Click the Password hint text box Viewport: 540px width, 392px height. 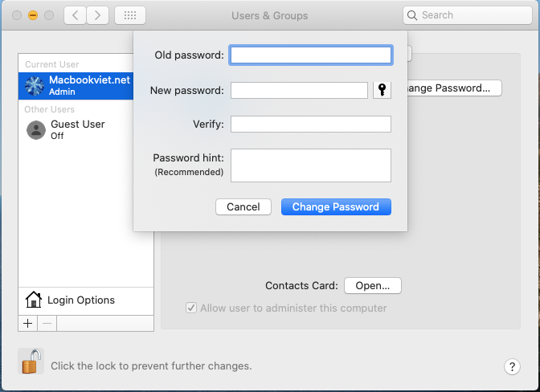[x=311, y=165]
